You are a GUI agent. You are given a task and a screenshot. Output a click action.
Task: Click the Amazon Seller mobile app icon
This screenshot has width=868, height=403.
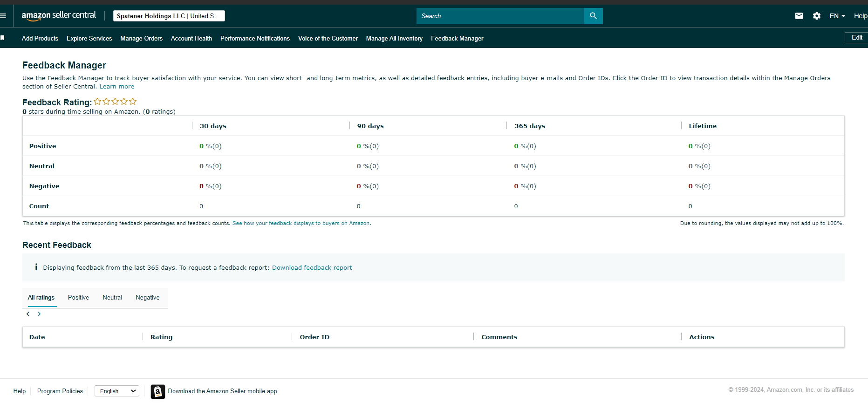(158, 391)
